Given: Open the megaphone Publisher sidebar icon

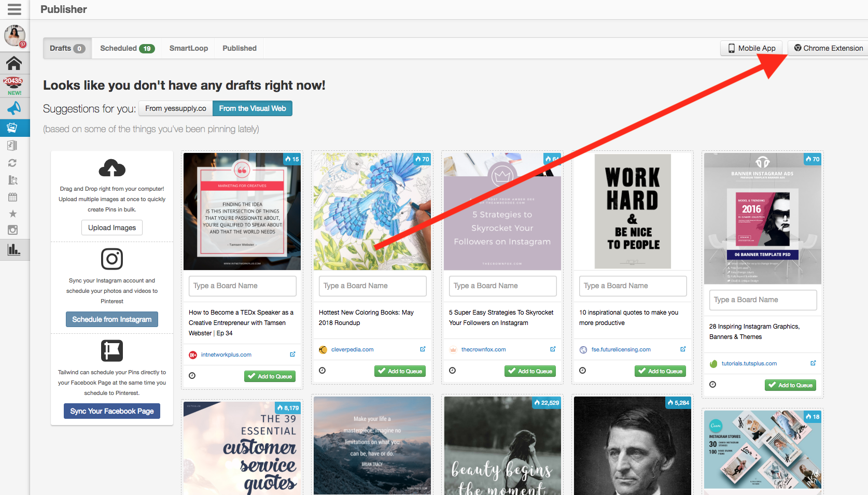Looking at the screenshot, I should [x=14, y=108].
